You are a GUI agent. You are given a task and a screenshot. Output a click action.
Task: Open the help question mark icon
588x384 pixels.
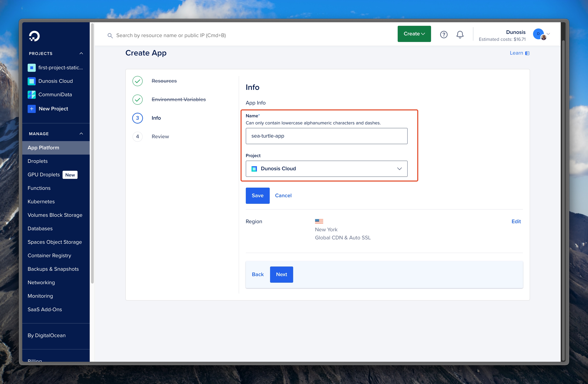click(444, 34)
